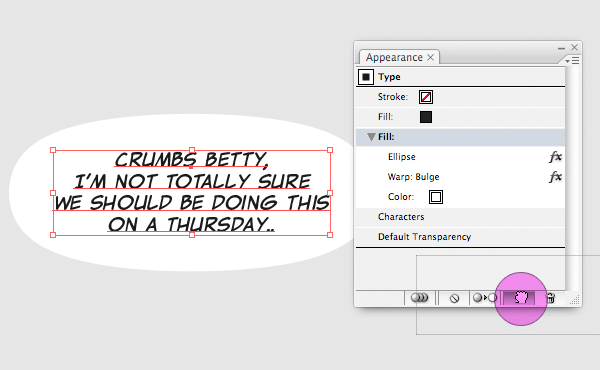Click the Clear Appearance icon

[454, 298]
